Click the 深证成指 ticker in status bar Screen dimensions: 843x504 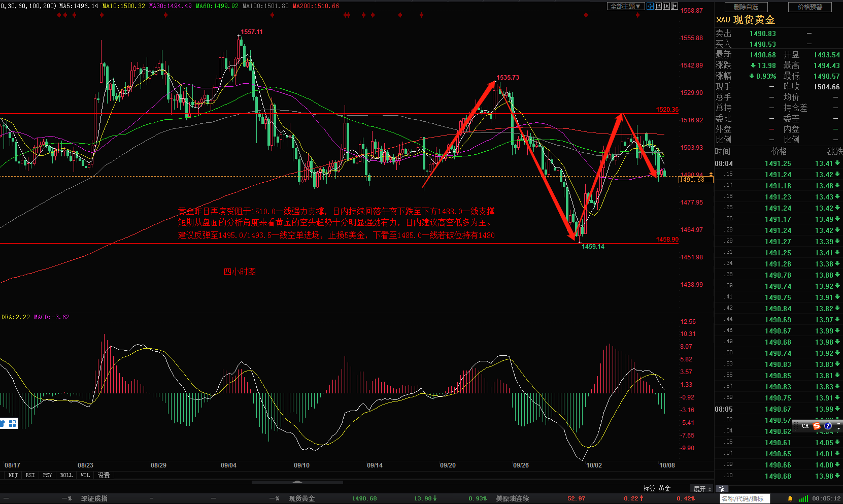click(94, 499)
